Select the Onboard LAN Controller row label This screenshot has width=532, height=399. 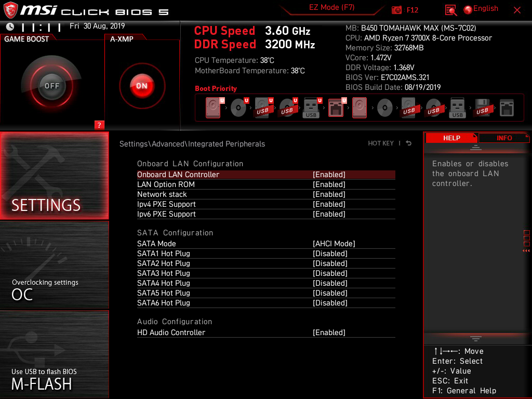pos(178,175)
